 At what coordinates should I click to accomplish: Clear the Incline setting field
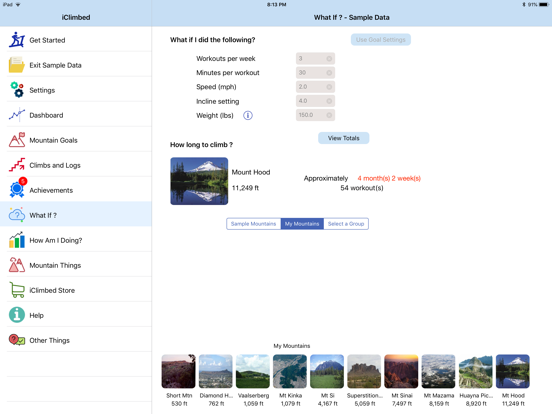(329, 101)
